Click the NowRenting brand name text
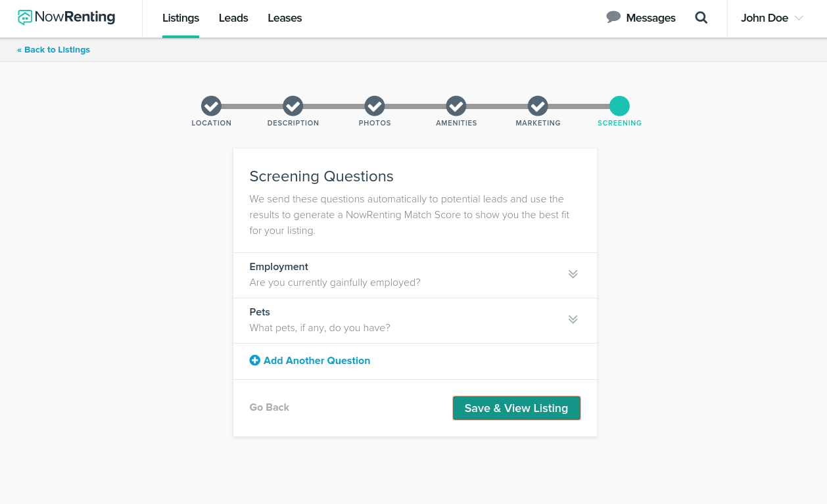This screenshot has height=504, width=827. tap(75, 18)
